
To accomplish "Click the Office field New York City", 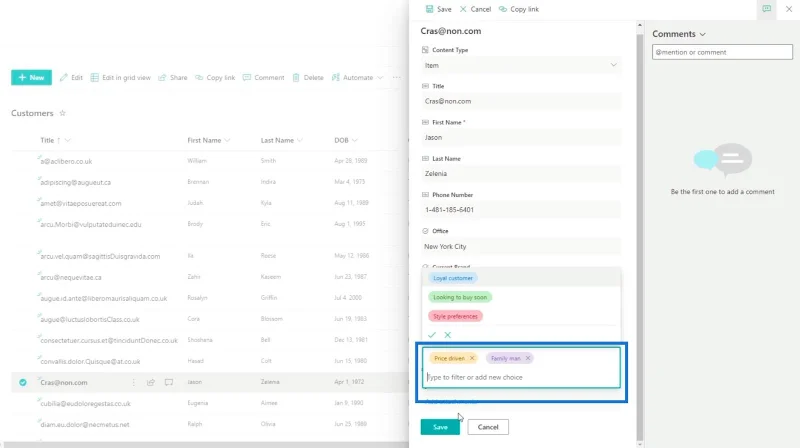I will click(521, 246).
